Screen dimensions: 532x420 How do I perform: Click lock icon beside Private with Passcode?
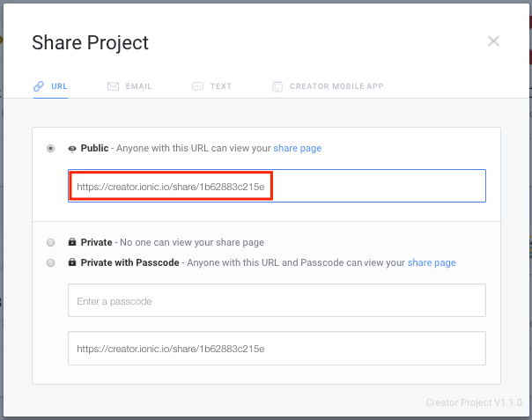click(x=72, y=262)
